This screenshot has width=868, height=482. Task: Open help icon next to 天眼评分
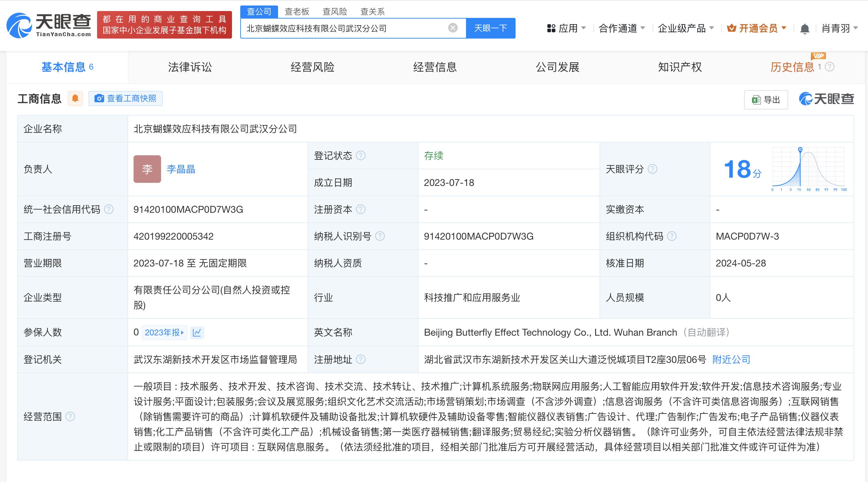(x=652, y=169)
